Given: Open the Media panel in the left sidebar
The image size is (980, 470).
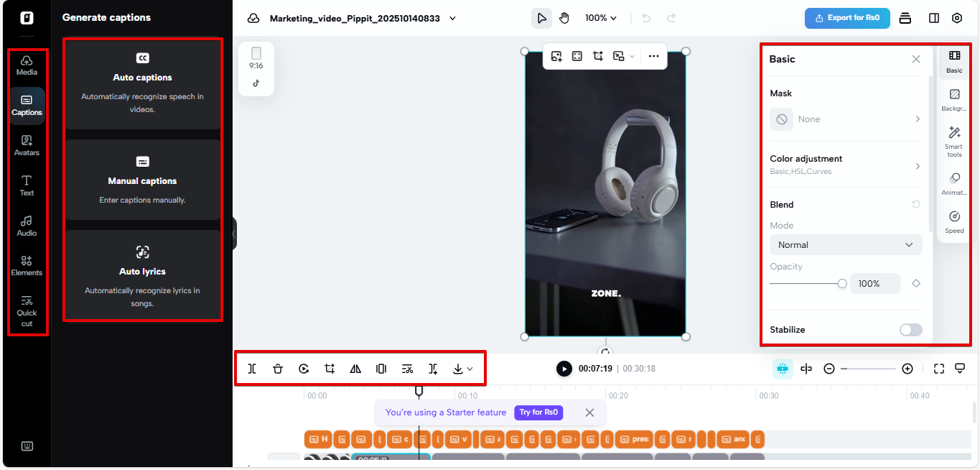Looking at the screenshot, I should (27, 65).
